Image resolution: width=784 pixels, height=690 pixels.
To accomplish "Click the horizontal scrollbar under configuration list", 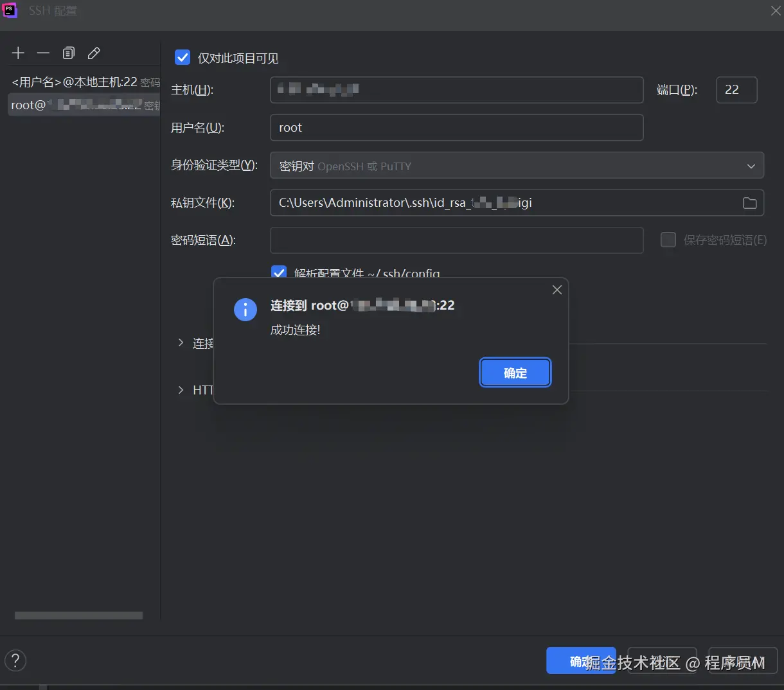I will pos(78,615).
